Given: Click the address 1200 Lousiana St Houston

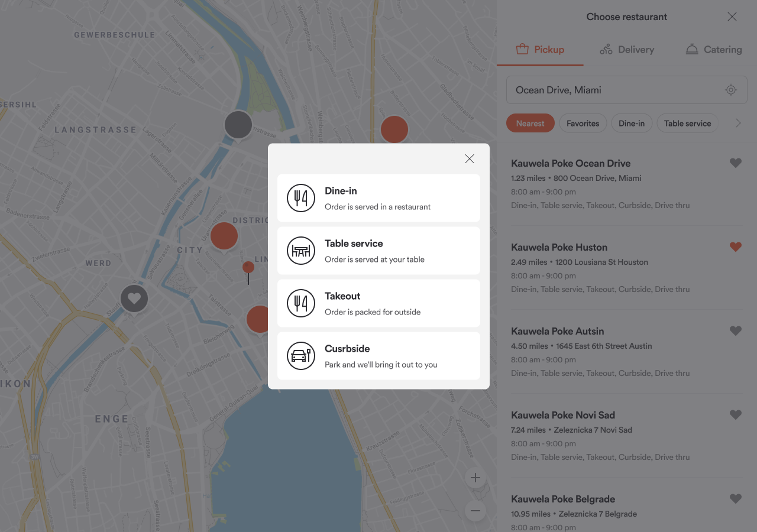Looking at the screenshot, I should pos(601,262).
